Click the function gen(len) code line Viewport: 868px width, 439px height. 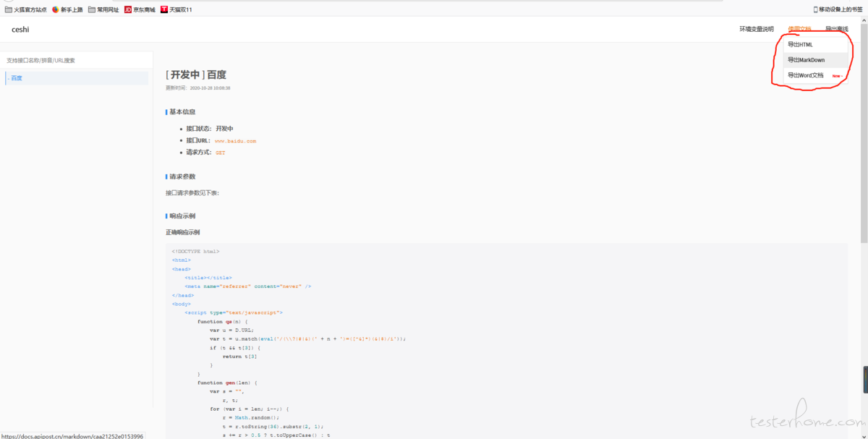click(x=228, y=383)
